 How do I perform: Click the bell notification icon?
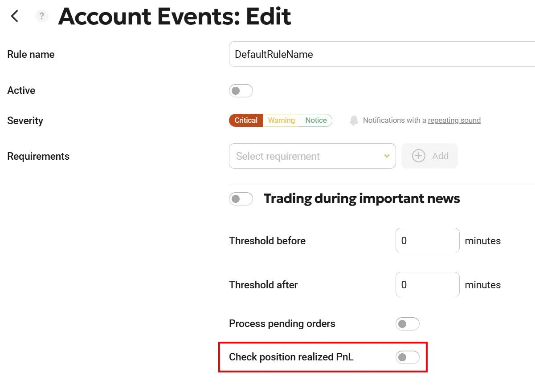[354, 120]
